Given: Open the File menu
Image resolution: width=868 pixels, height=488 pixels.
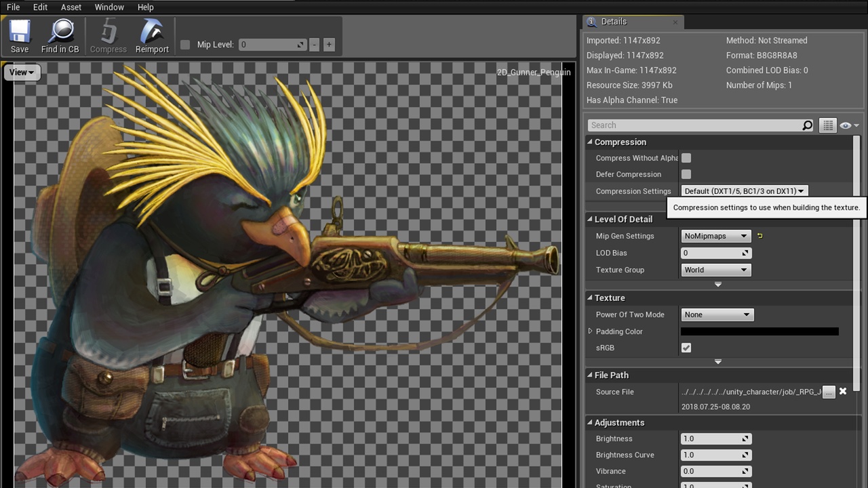Looking at the screenshot, I should pyautogui.click(x=13, y=7).
